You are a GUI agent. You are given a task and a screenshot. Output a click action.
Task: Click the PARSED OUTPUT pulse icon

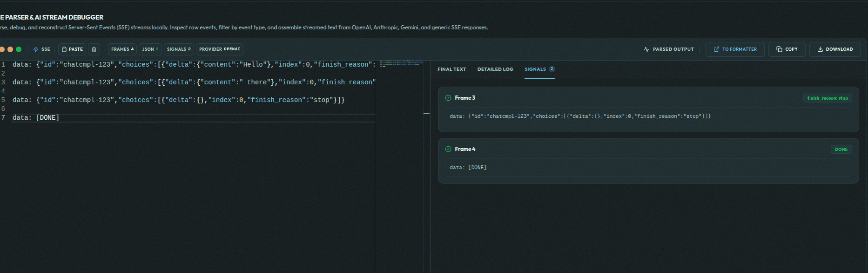(x=646, y=49)
